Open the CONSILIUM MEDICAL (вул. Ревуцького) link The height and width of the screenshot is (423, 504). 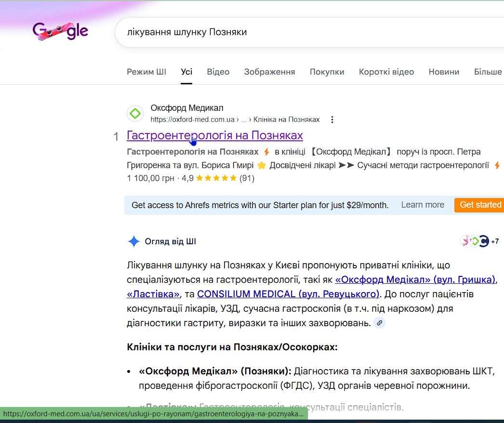[x=288, y=294]
